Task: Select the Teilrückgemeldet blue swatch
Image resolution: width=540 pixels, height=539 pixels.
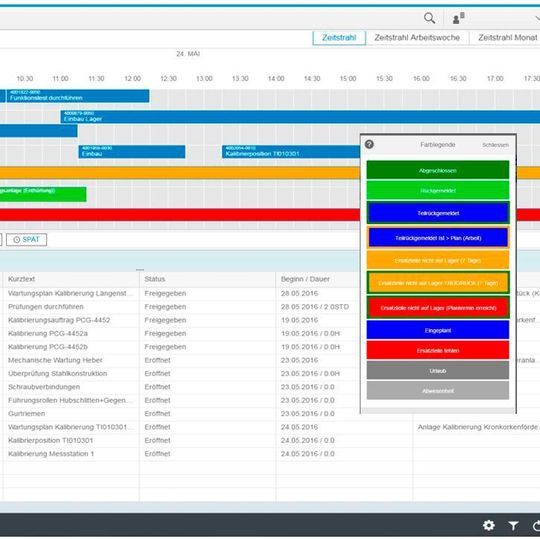Action: (438, 213)
